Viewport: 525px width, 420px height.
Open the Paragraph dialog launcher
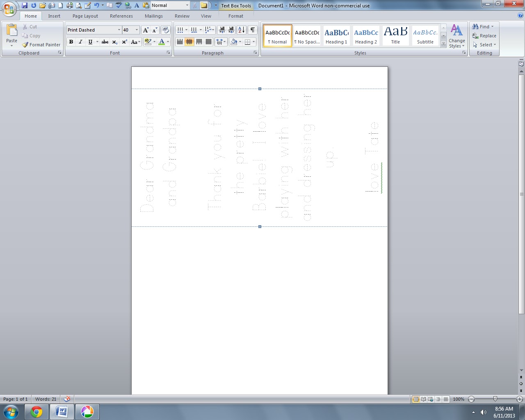click(255, 53)
